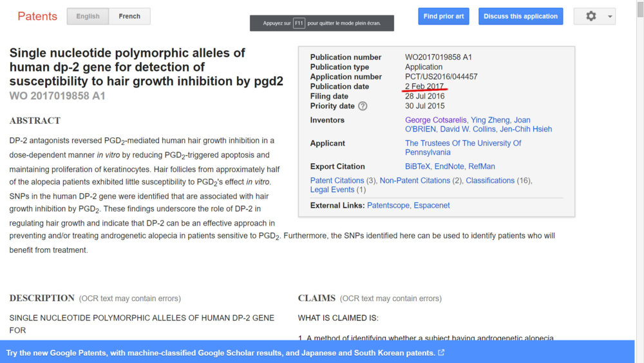Image resolution: width=644 pixels, height=363 pixels.
Task: Open external link icon in blue banner
Action: click(x=441, y=353)
